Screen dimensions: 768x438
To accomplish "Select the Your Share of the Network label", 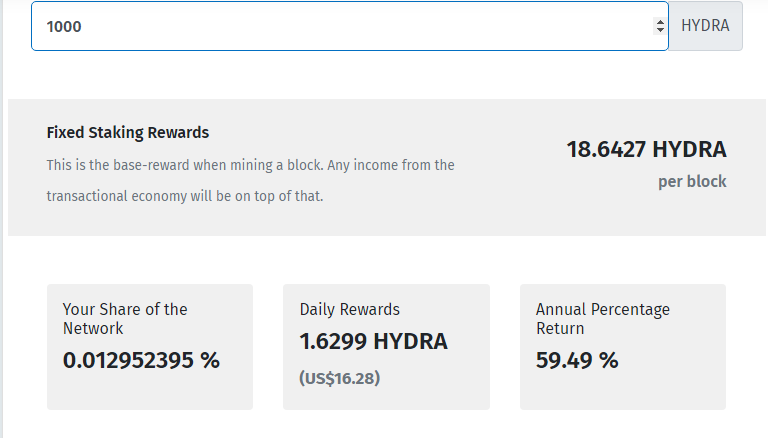I will tap(125, 318).
